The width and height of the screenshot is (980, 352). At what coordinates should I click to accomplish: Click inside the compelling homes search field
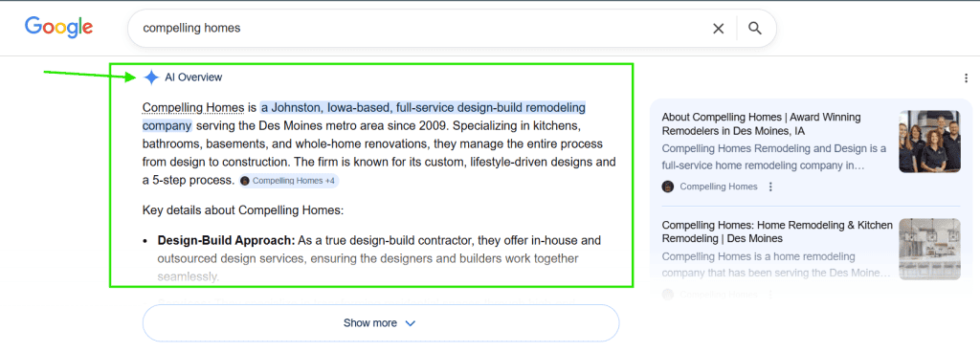click(419, 28)
